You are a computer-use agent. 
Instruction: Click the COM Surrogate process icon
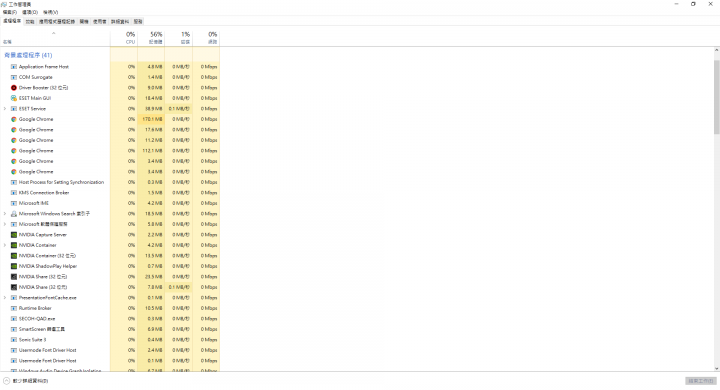coord(14,77)
